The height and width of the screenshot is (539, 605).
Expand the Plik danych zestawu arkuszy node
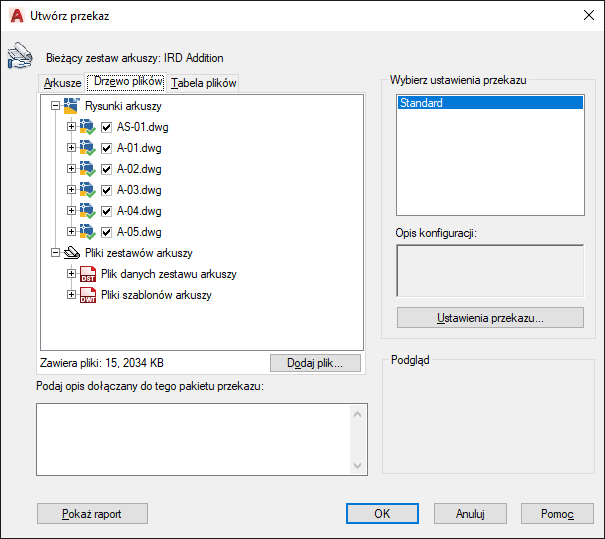point(71,274)
